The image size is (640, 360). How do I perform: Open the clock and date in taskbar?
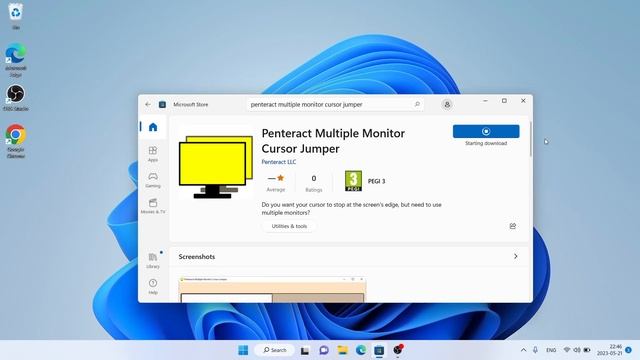coord(610,350)
